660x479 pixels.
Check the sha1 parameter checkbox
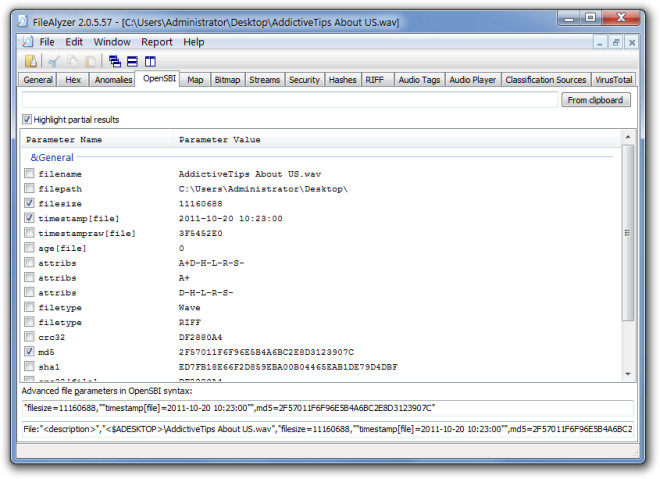(29, 366)
